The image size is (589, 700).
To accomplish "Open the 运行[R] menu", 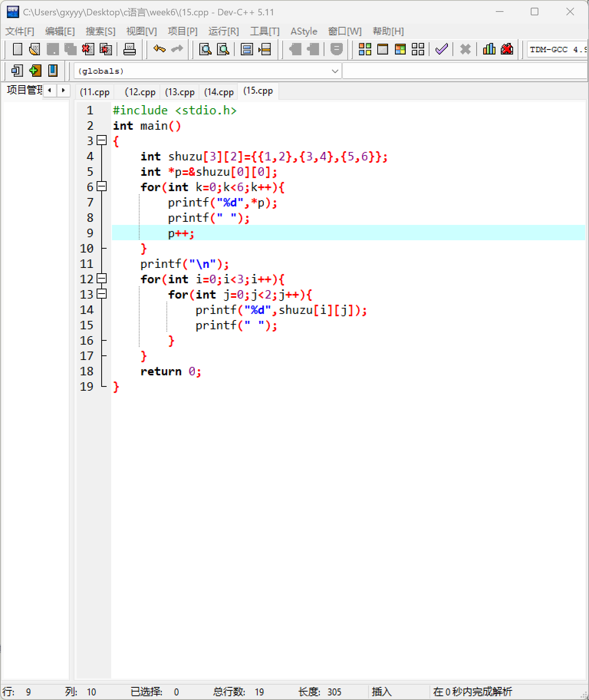I will 224,31.
